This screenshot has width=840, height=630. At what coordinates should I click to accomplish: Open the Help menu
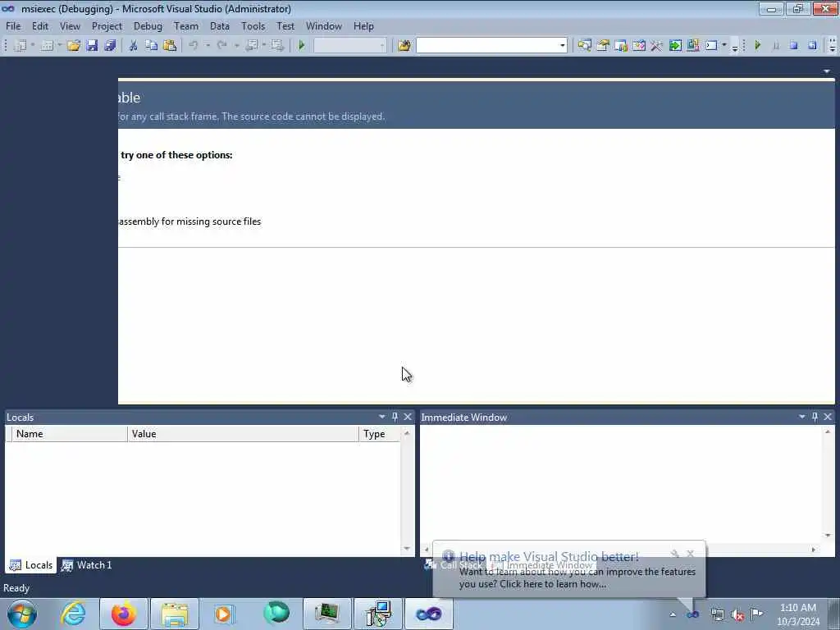(x=363, y=26)
